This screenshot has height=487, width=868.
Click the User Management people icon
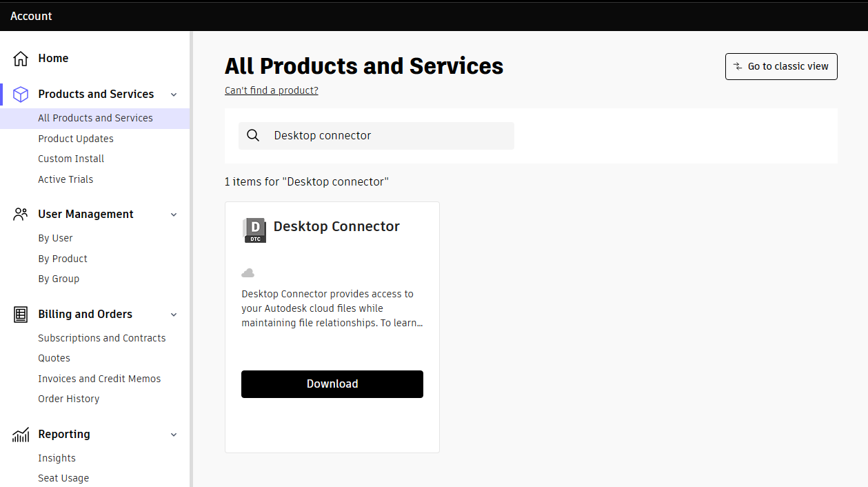pos(21,215)
